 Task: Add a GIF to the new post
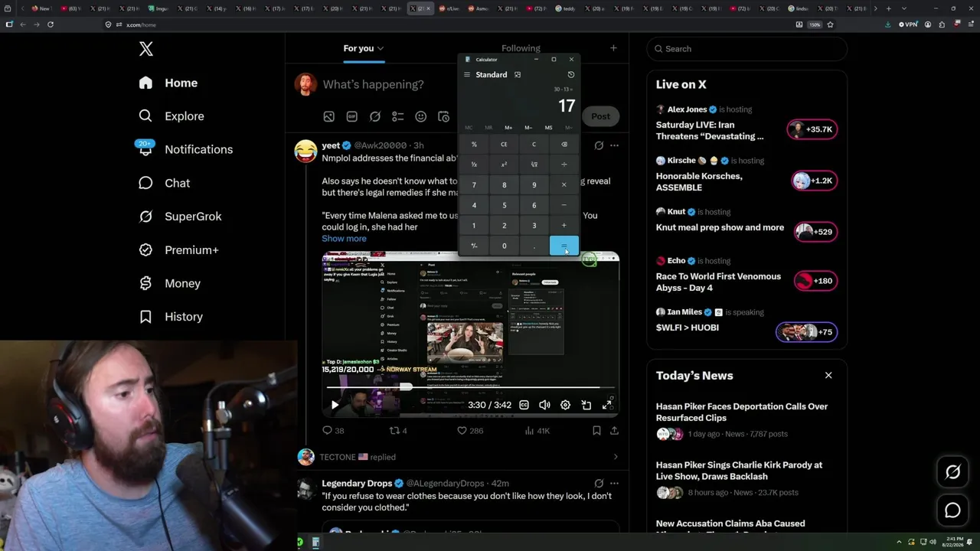[351, 116]
